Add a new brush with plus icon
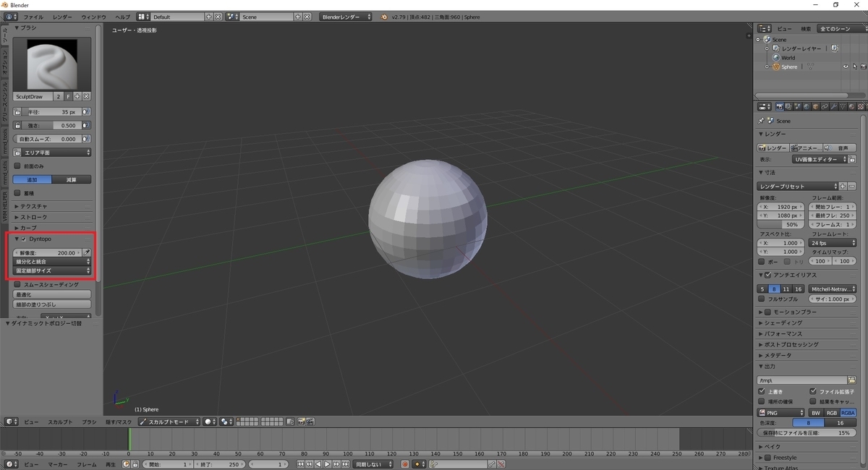The width and height of the screenshot is (868, 470). pyautogui.click(x=77, y=96)
